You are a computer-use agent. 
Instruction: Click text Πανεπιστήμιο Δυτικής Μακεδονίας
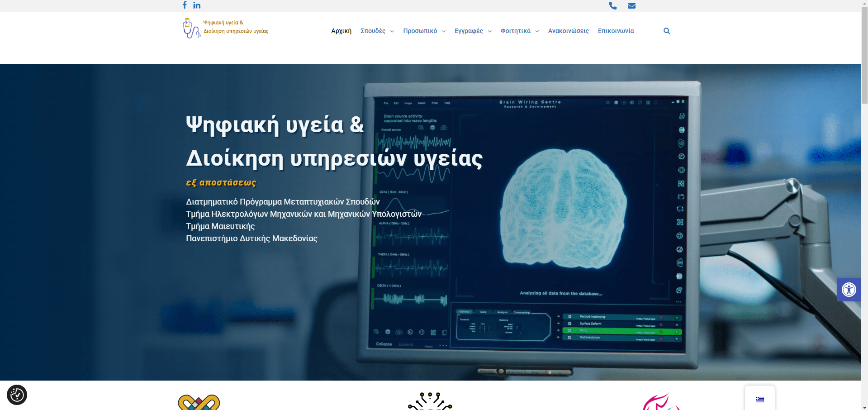[x=252, y=238]
